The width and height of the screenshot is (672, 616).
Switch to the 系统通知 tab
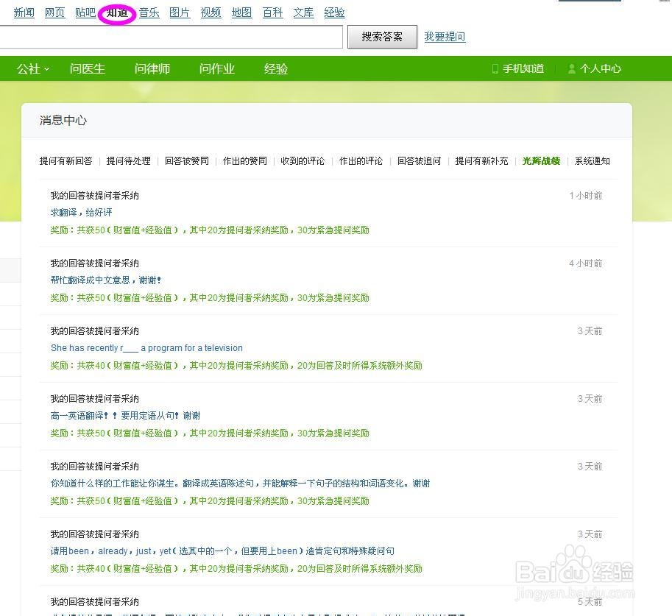593,160
